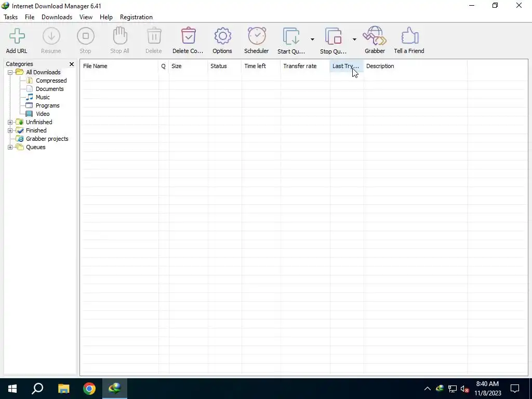
Task: Open the Downloads menu
Action: 57,17
